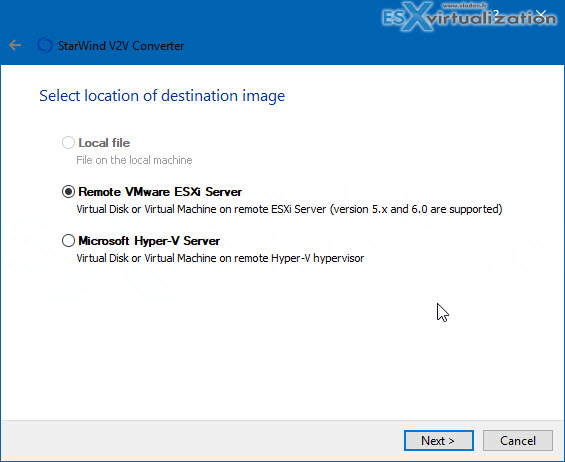Select the Local file radio button
565x462 pixels.
68,143
